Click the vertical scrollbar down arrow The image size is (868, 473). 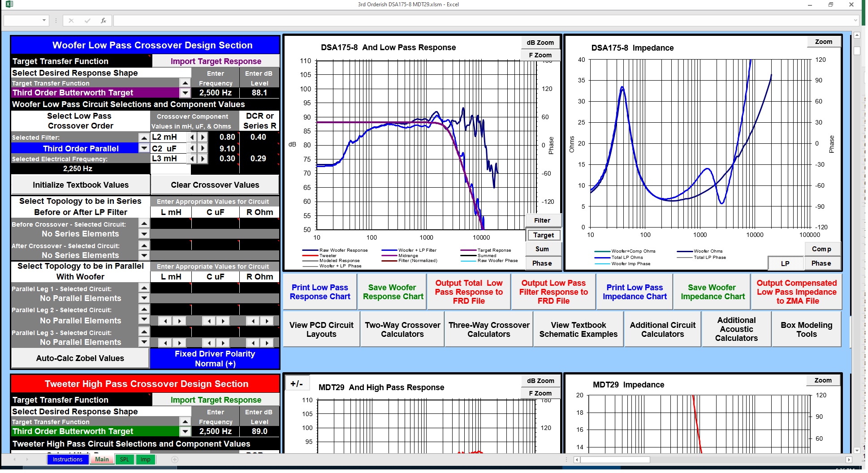(857, 450)
